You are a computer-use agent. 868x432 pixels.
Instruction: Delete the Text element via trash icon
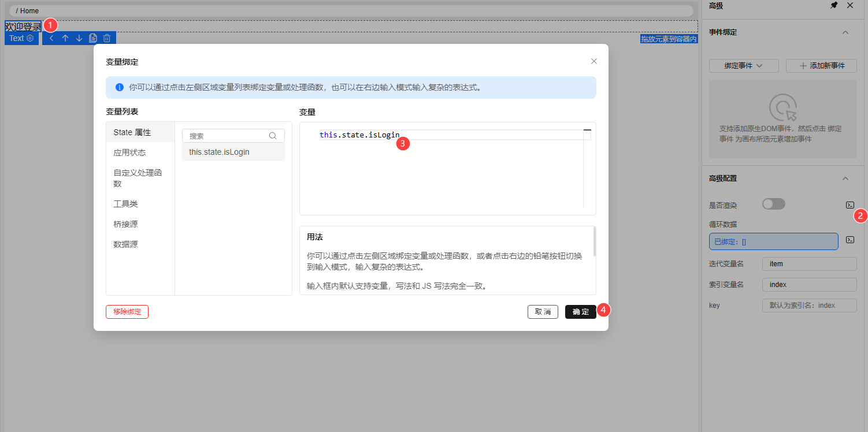coord(107,38)
